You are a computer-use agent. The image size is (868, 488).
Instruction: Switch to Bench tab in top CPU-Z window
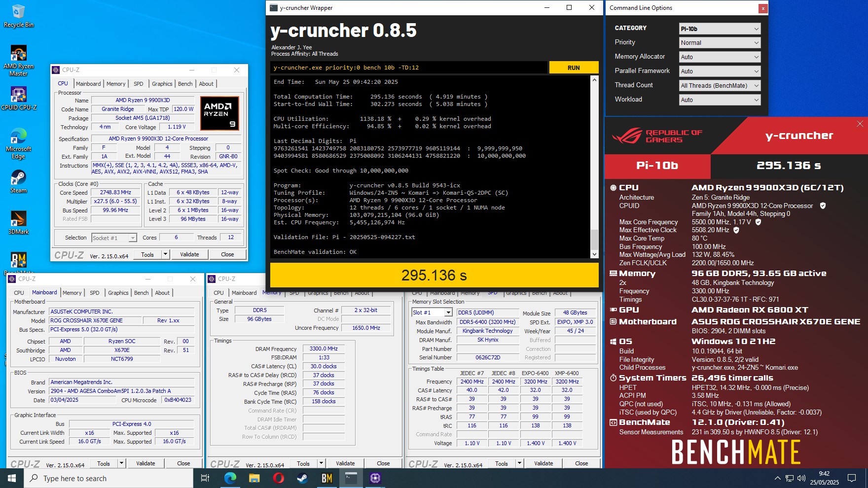tap(185, 84)
